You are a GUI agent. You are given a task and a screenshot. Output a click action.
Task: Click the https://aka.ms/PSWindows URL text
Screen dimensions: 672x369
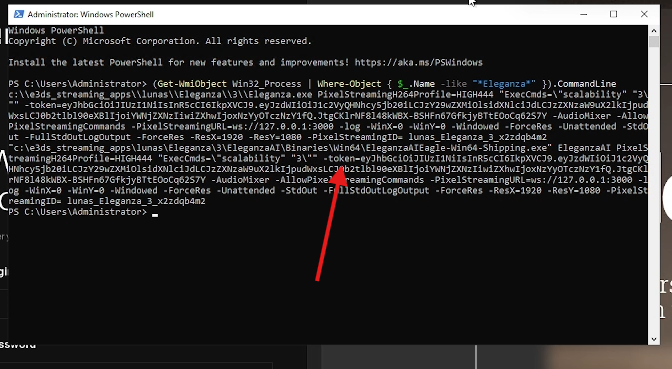418,63
